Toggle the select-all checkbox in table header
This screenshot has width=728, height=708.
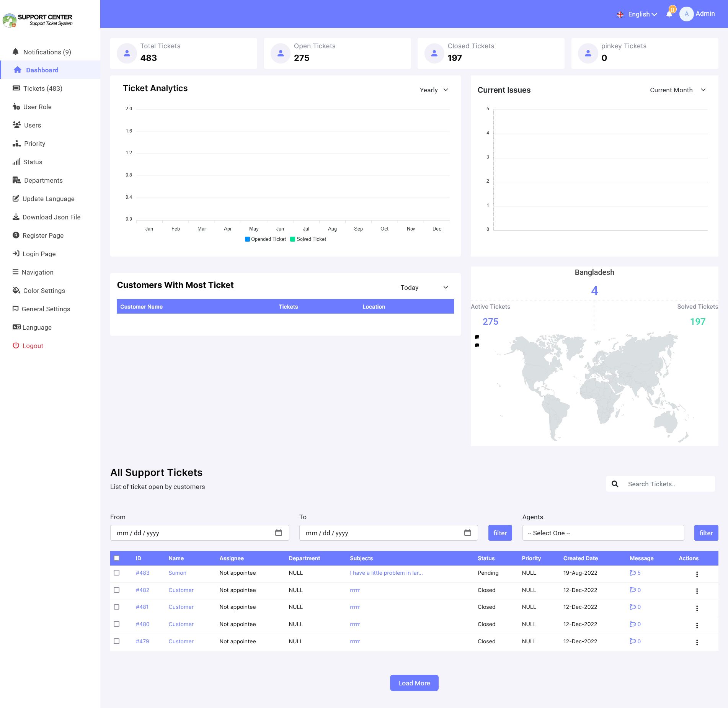(117, 558)
